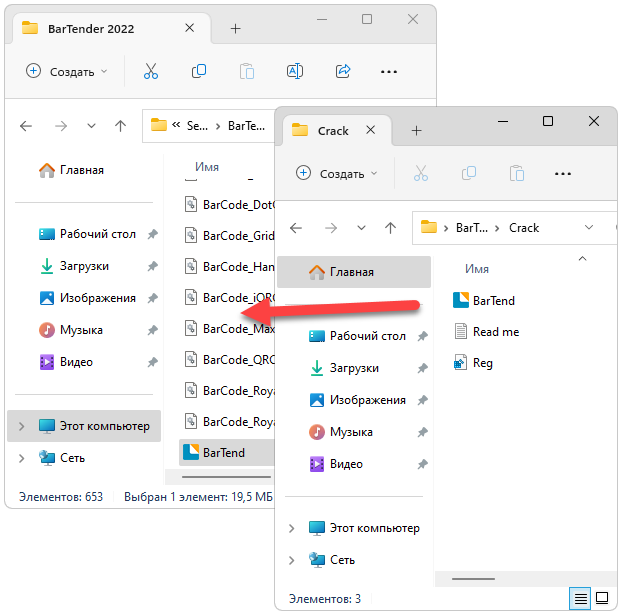
Task: Close the Crack tab
Action: [x=370, y=130]
